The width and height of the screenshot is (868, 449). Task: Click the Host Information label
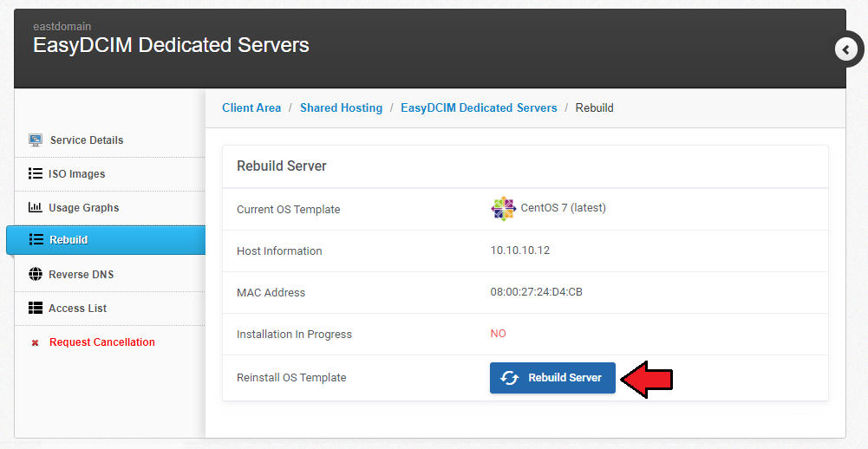tap(279, 251)
